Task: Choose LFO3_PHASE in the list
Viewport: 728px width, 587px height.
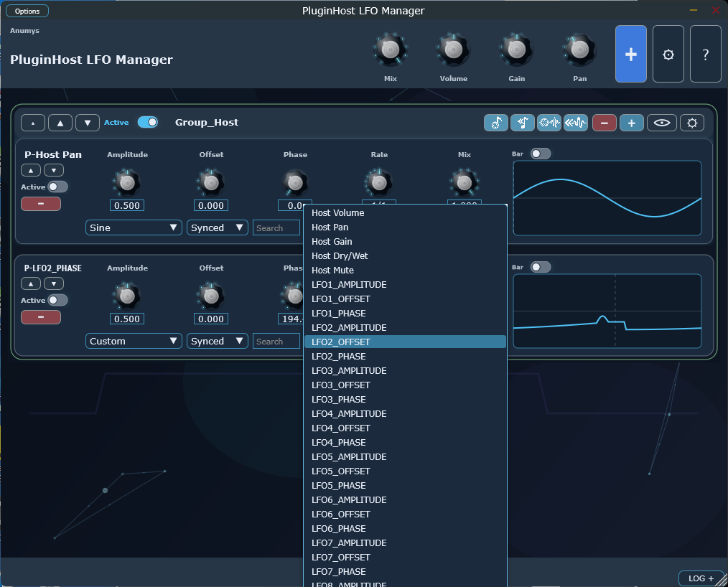Action: pos(405,400)
